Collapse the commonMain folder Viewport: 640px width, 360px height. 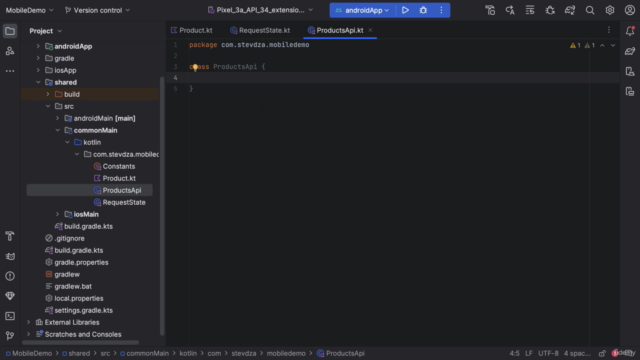(x=58, y=130)
